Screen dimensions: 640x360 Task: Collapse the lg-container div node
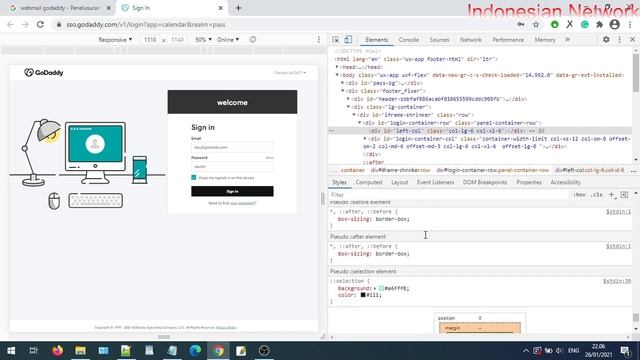349,107
